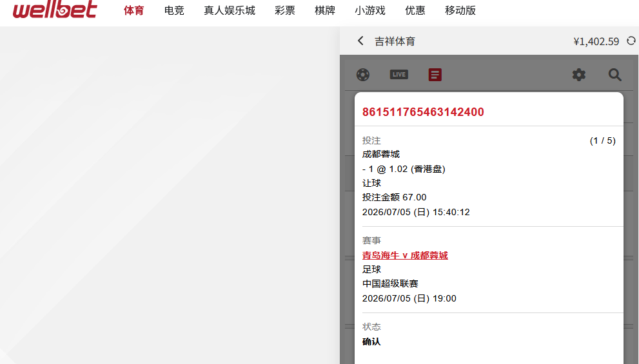
Task: Click the 投注金额 67.00 stake line
Action: pos(394,198)
